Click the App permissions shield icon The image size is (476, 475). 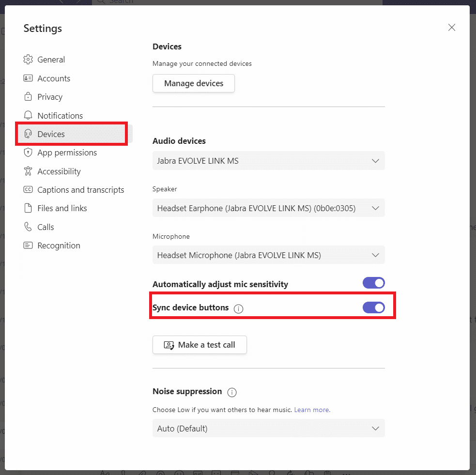28,153
